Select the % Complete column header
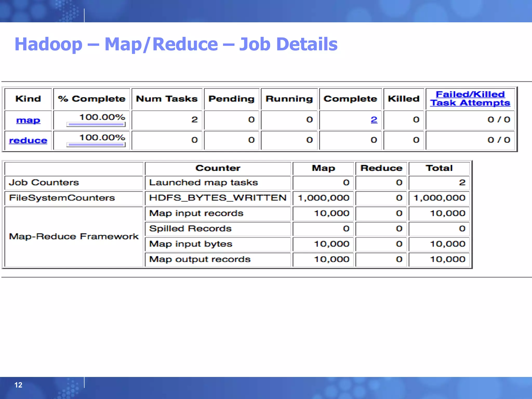Image resolution: width=532 pixels, height=399 pixels. pos(91,99)
